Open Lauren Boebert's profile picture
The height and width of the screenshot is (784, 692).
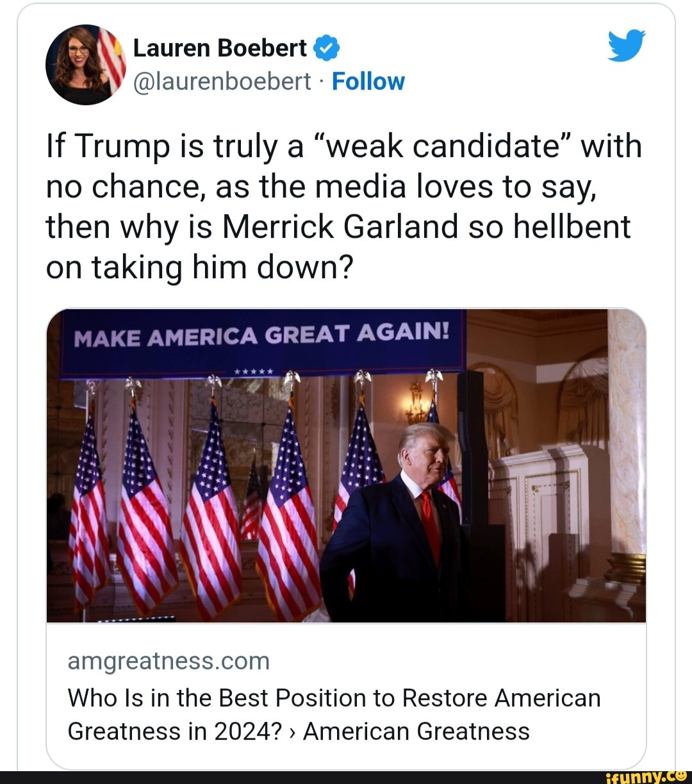click(86, 64)
